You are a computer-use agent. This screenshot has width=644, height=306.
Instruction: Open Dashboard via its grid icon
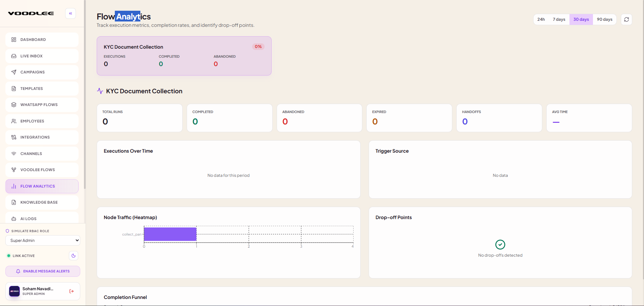pos(14,40)
